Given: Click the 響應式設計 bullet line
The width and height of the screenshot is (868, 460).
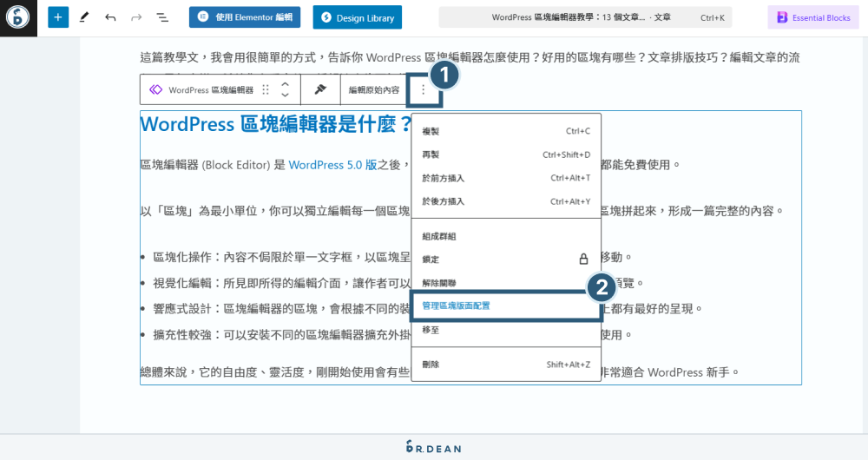Looking at the screenshot, I should (282, 309).
